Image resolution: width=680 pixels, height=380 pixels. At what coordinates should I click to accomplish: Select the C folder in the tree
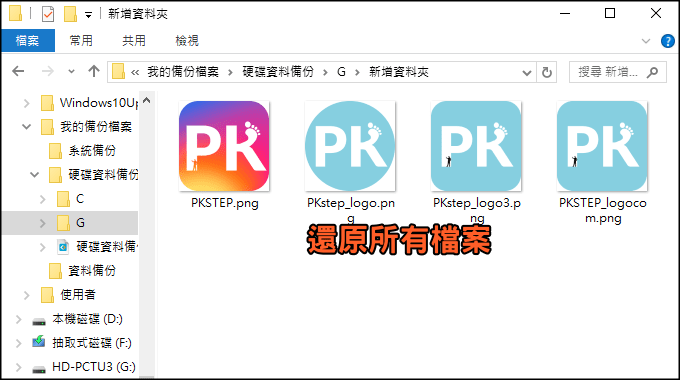coord(80,199)
